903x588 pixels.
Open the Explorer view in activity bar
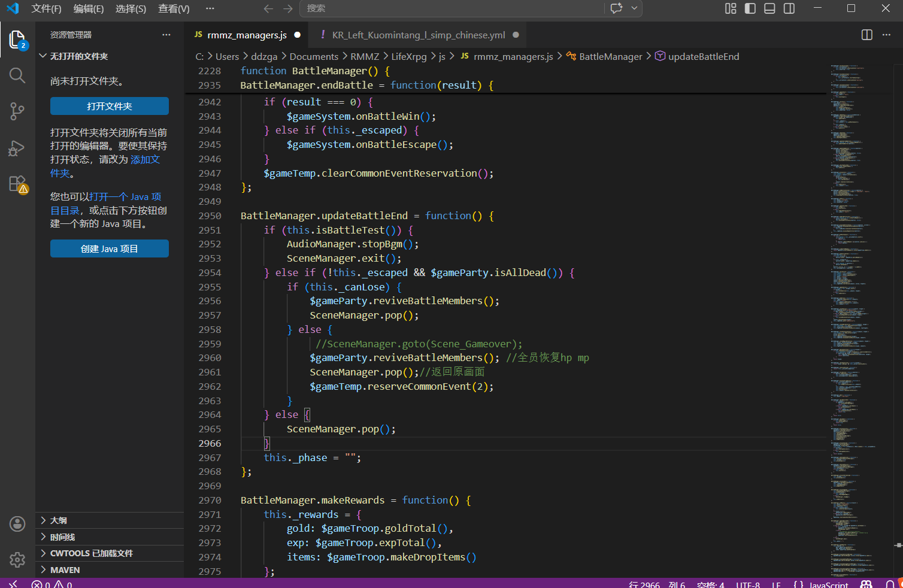(17, 40)
